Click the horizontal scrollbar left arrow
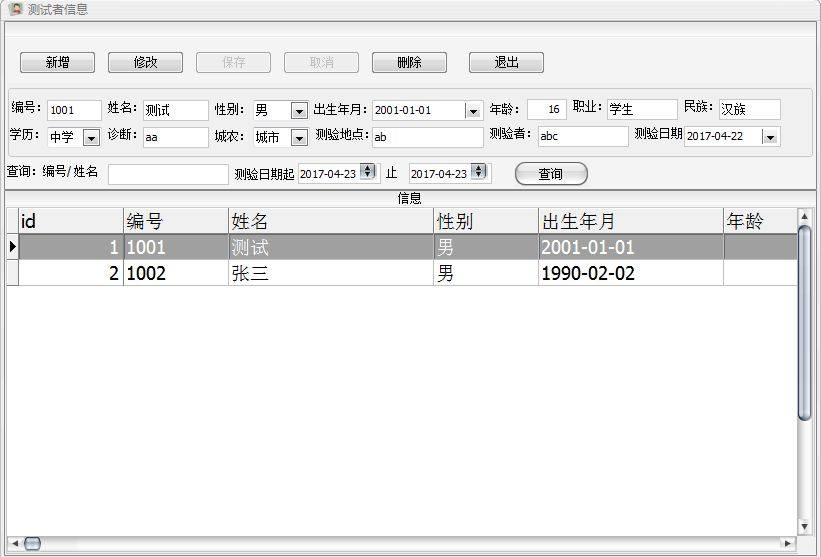The image size is (821, 557). coord(15,543)
